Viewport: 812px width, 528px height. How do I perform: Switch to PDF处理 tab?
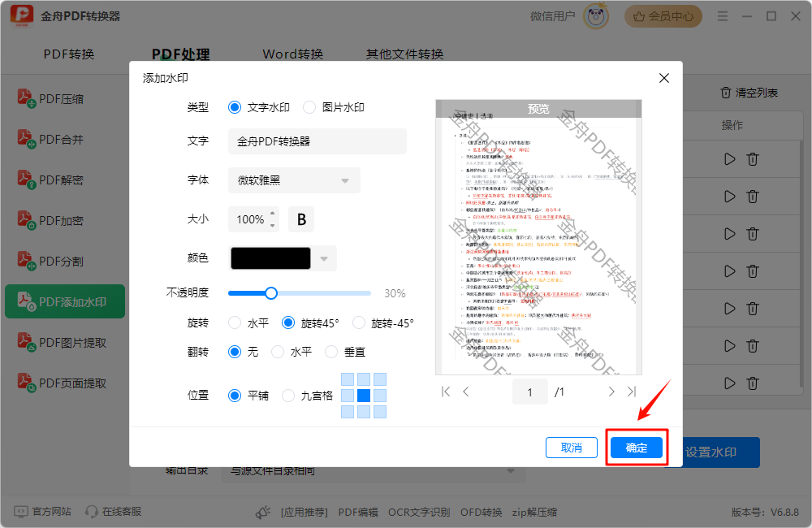(181, 54)
